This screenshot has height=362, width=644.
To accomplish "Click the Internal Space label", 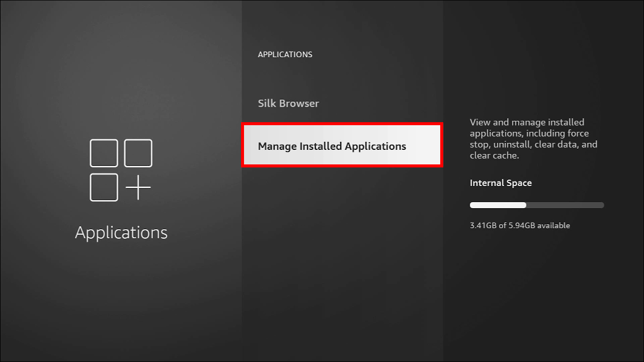I will [501, 183].
